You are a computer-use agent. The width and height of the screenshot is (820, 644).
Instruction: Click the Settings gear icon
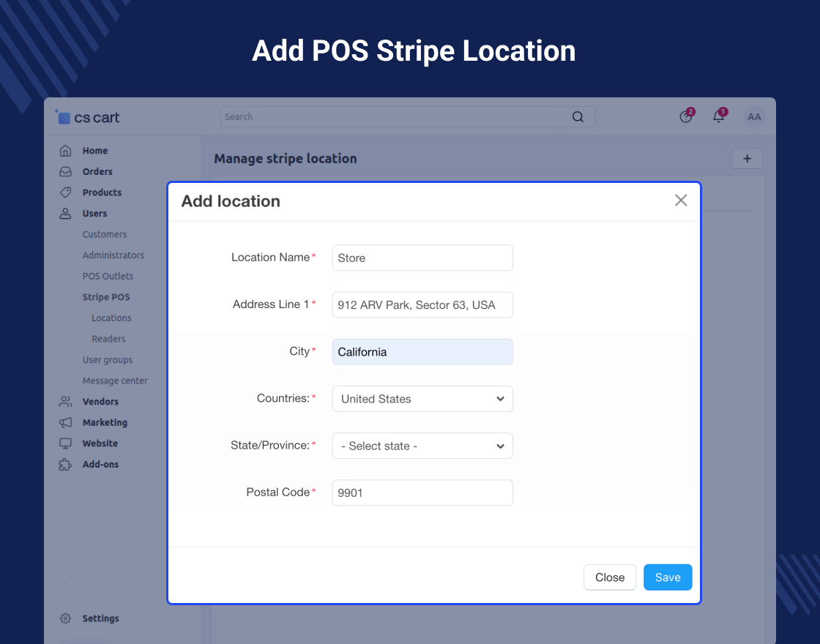coord(65,618)
